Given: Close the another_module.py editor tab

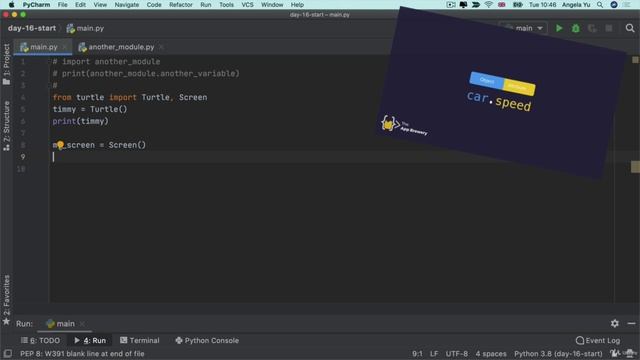Looking at the screenshot, I should [161, 47].
